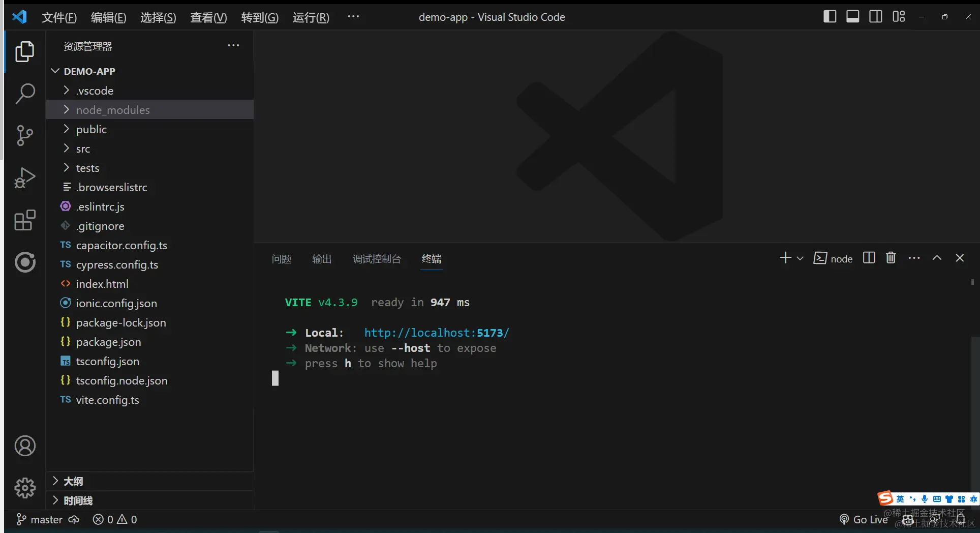Open the circular extension icon below Extensions
This screenshot has height=533, width=980.
[25, 262]
